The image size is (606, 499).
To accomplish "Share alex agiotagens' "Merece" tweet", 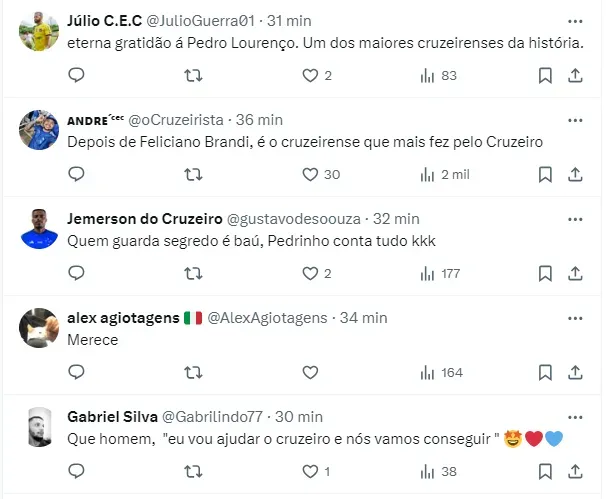I will [575, 372].
